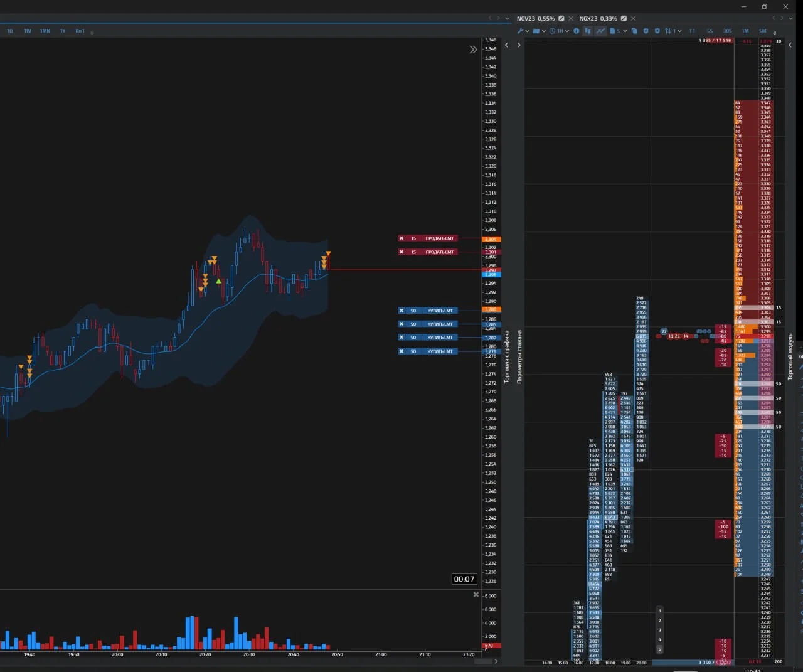Open the clock 1H interval dropdown

(x=559, y=31)
